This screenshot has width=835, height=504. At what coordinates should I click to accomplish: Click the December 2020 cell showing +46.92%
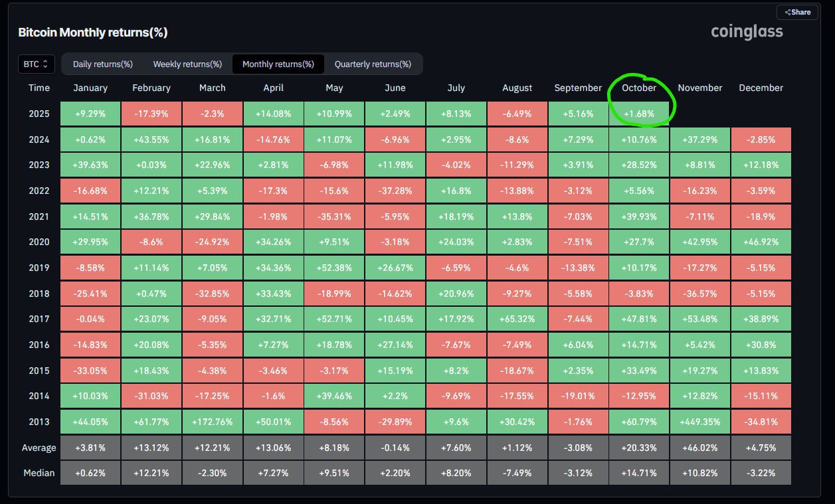tap(761, 242)
